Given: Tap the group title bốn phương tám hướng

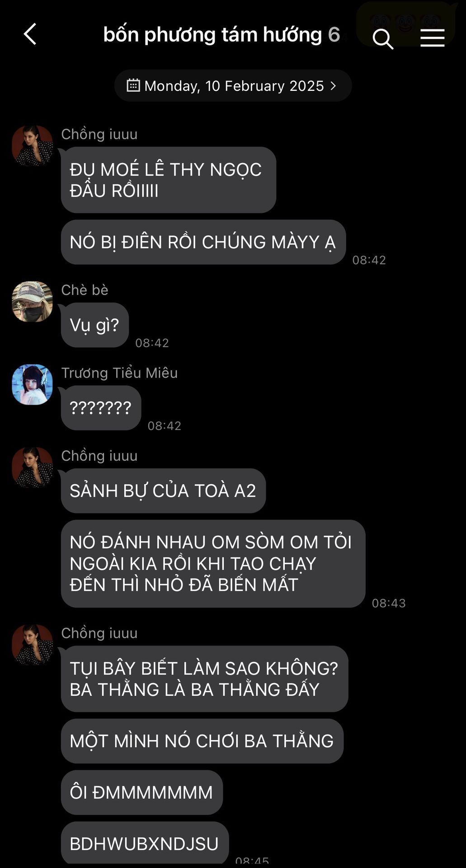Looking at the screenshot, I should [x=212, y=35].
